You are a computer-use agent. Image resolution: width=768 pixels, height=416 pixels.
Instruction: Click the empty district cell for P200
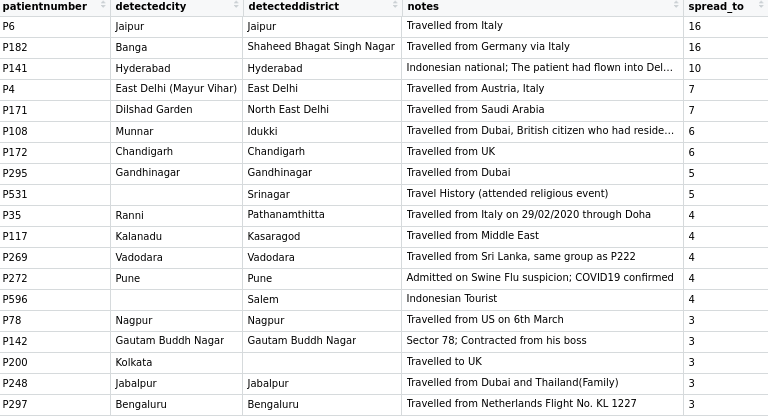[x=322, y=362]
